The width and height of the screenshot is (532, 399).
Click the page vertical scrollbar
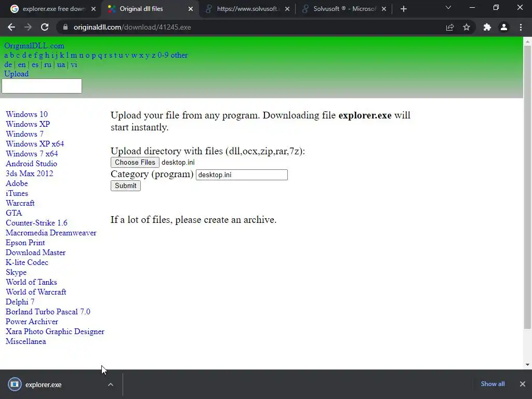[x=527, y=187]
